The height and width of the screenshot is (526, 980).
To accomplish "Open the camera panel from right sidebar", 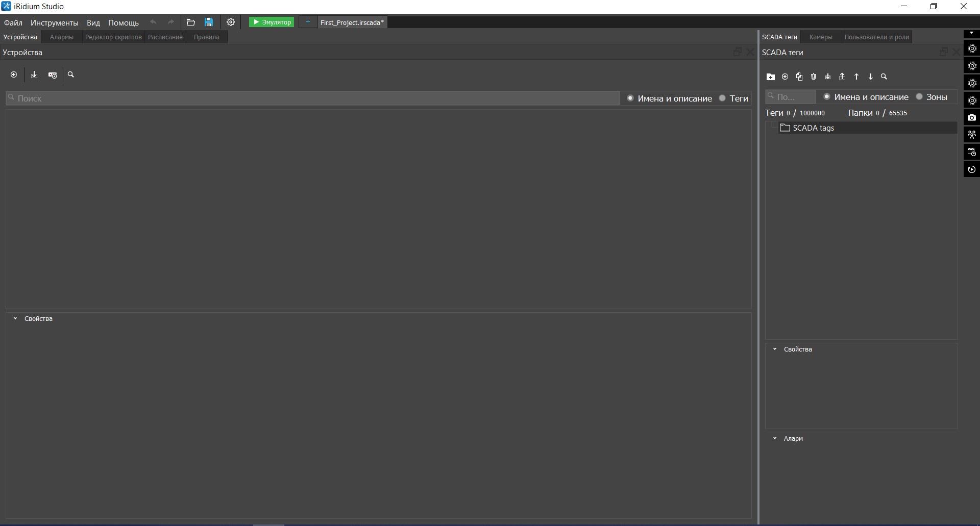I will (x=972, y=118).
